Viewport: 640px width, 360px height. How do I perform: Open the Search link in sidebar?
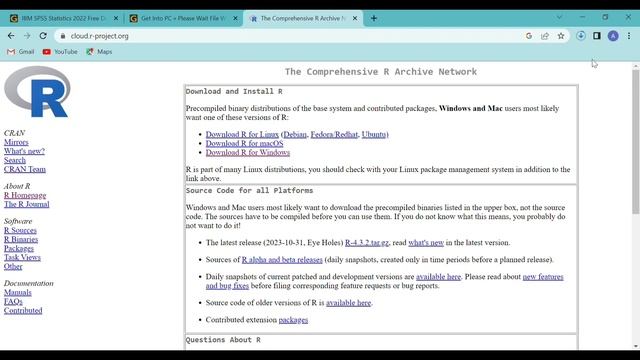pos(15,160)
